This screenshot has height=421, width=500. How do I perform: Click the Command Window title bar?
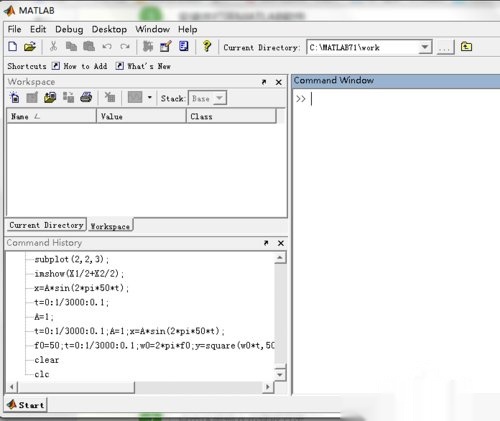[396, 80]
